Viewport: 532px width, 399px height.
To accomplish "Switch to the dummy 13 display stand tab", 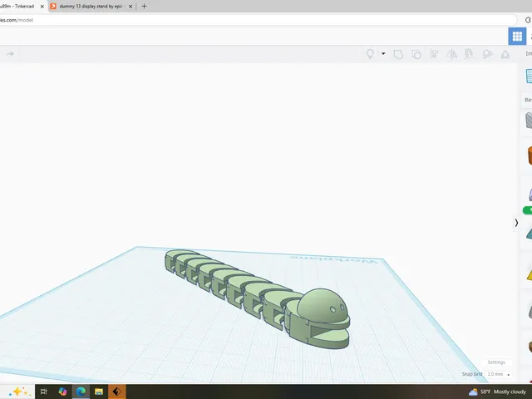I will tap(91, 6).
